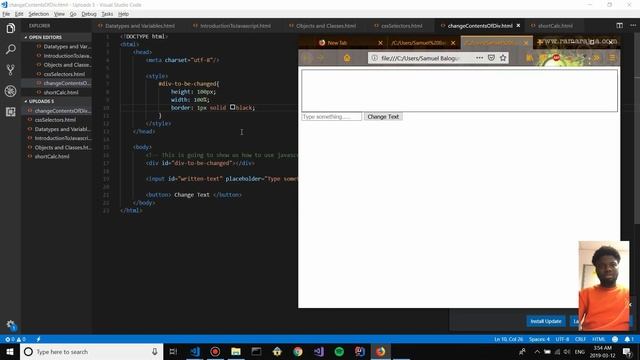Open the Selection menu
640x360 pixels.
pyautogui.click(x=38, y=14)
